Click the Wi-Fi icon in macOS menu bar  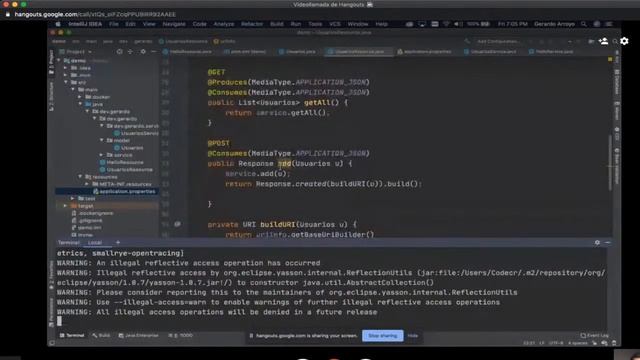click(447, 24)
